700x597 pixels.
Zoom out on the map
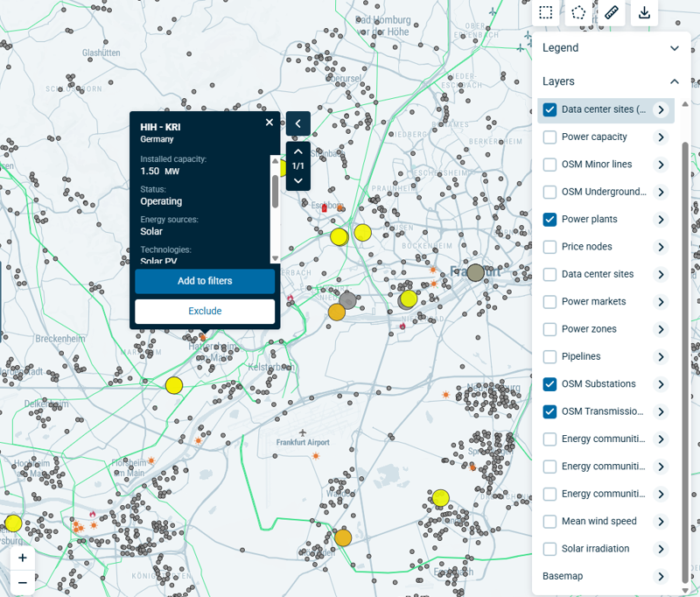[22, 582]
